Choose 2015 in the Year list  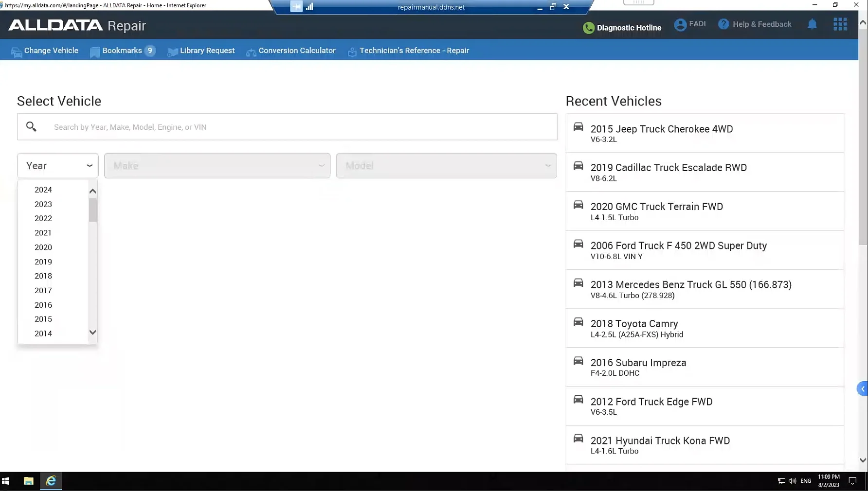[x=43, y=319]
